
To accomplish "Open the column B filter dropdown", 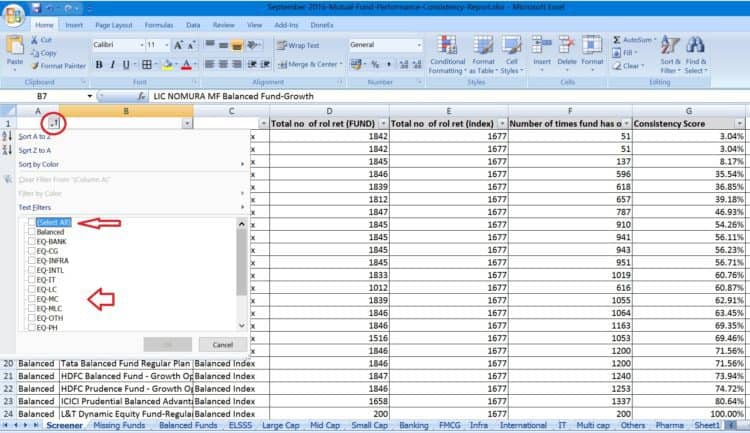I will click(x=187, y=124).
